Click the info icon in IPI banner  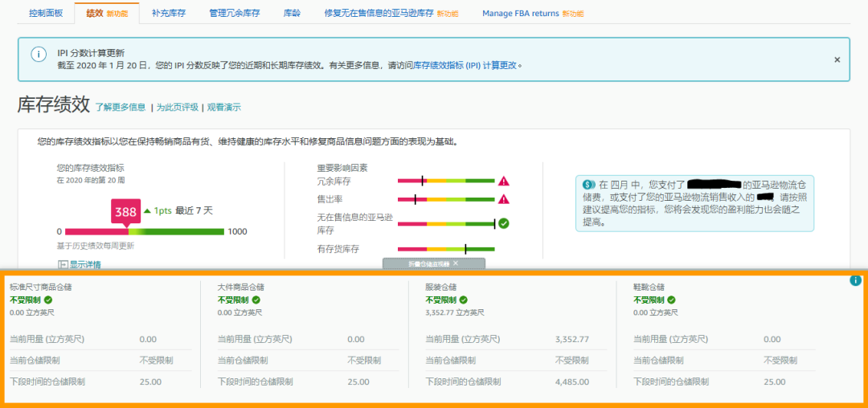39,54
